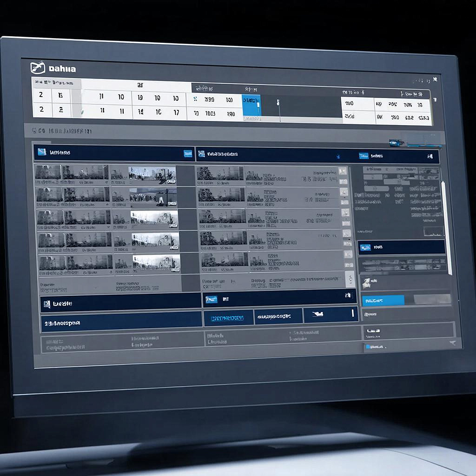Click the button with bright blue text at the bottom
Viewport: 476px width, 476px height.
pyautogui.click(x=228, y=318)
